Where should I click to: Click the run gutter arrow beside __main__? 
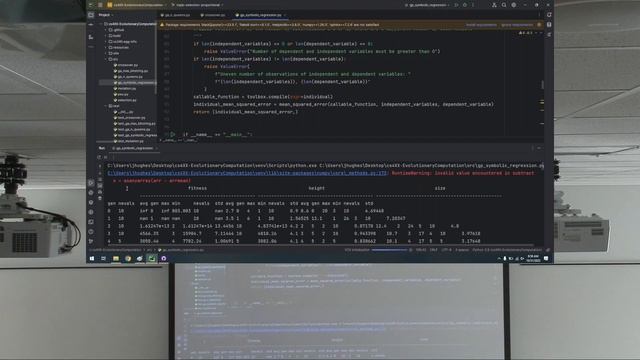click(173, 134)
